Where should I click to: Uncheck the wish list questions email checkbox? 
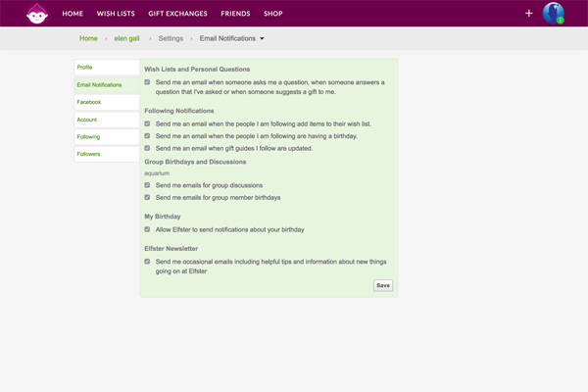[148, 82]
